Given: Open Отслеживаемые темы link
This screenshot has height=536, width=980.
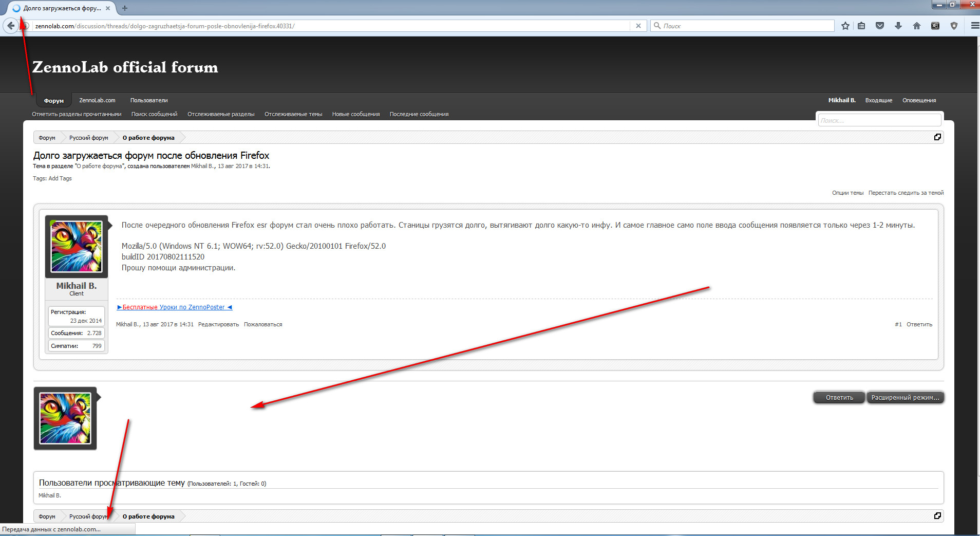Looking at the screenshot, I should [x=293, y=114].
